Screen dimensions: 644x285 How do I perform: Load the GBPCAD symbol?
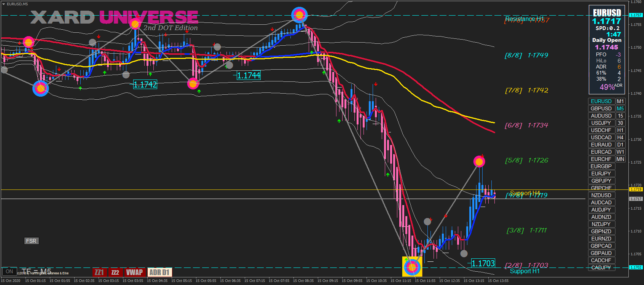coord(601,246)
